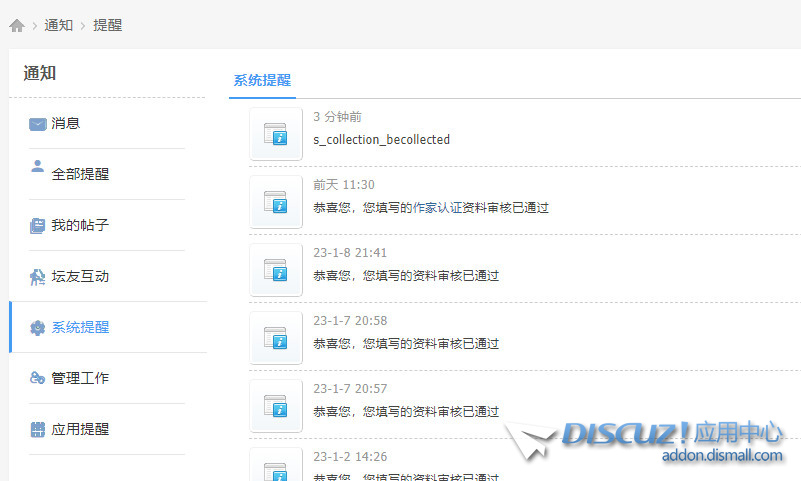Click the 提醒 breadcrumb link
This screenshot has width=801, height=481.
click(x=107, y=26)
